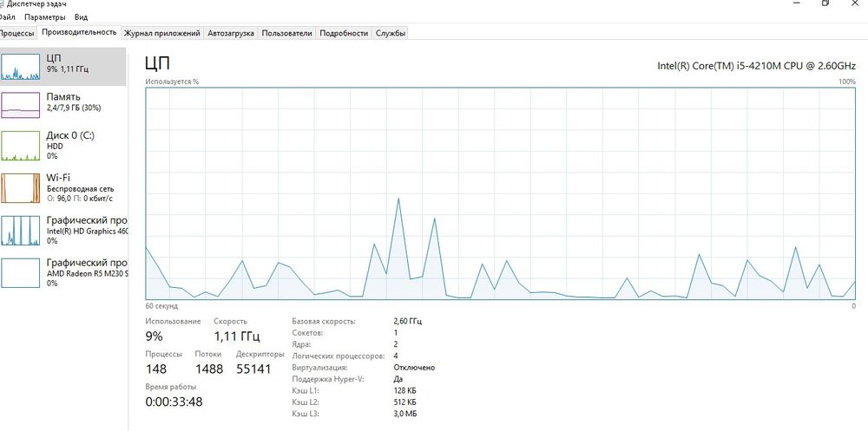This screenshot has width=868, height=431.
Task: Click the Память mini graph thumbnail
Action: click(x=21, y=105)
